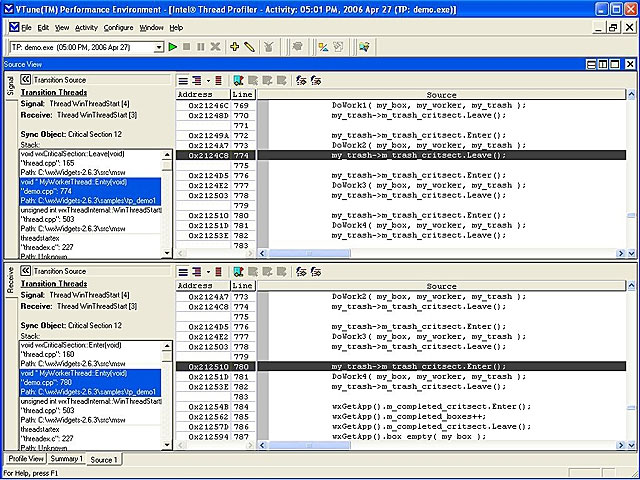The image size is (640, 480).
Task: Click the rightmost icon in upper source toolbar
Action: pos(317,79)
